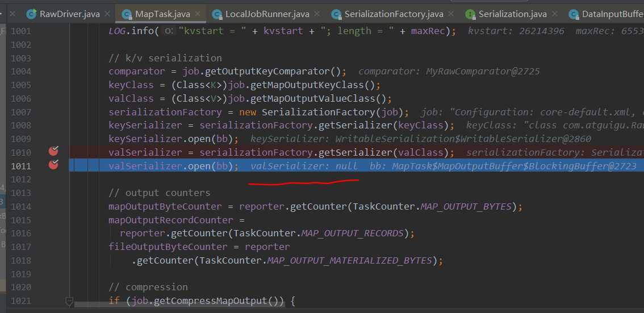Click MAP_OUTPUT_MATERIALIZED_BYTES on line 1018
The image size is (644, 313).
349,260
